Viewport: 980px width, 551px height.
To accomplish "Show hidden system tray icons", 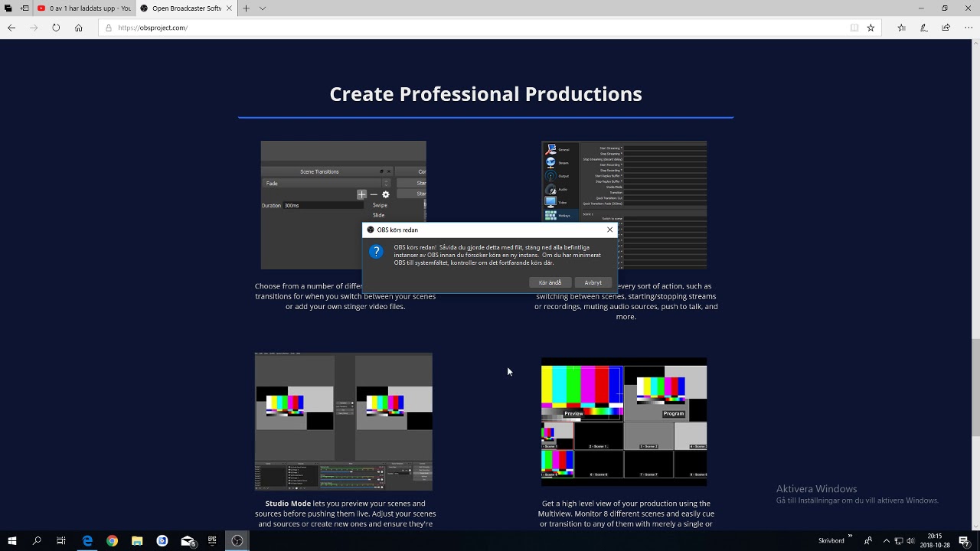I will 887,541.
